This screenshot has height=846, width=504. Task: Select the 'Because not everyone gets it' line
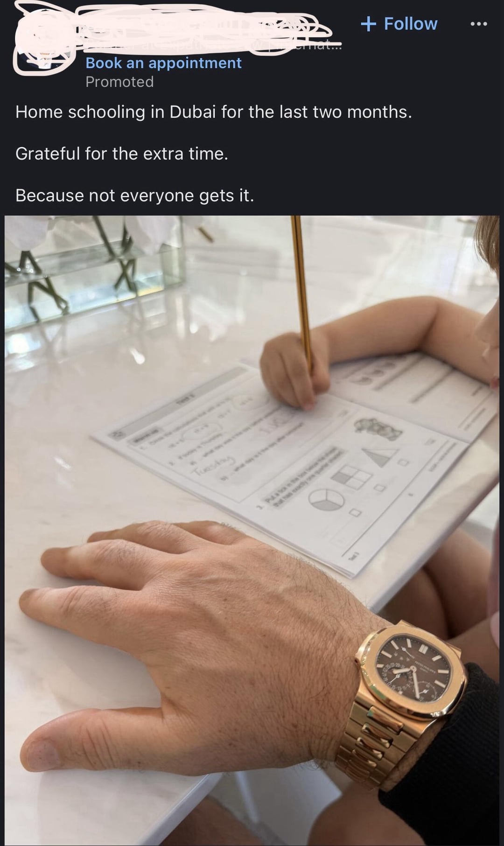pyautogui.click(x=135, y=196)
